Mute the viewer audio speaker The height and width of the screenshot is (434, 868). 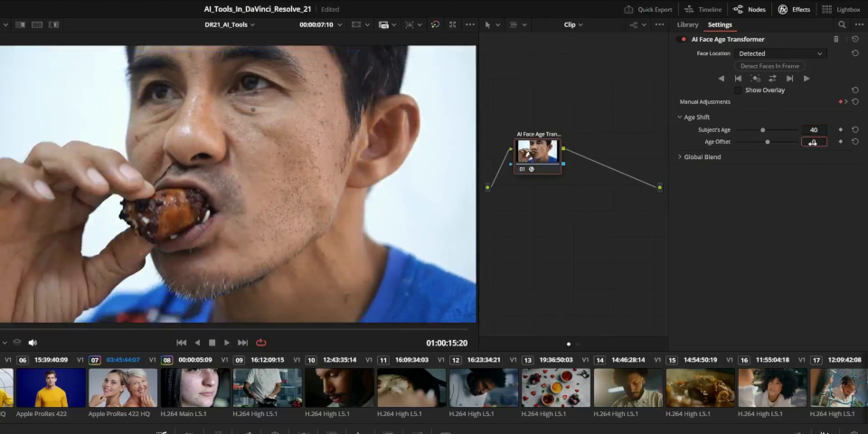pos(33,343)
